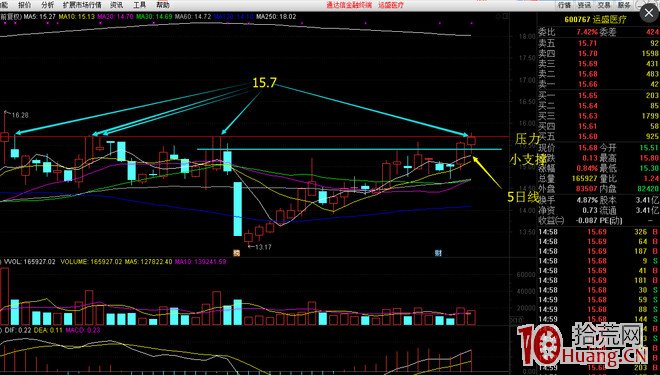Open the 交易 trading button
Viewport: 660px width, 375px height.
pyautogui.click(x=604, y=5)
